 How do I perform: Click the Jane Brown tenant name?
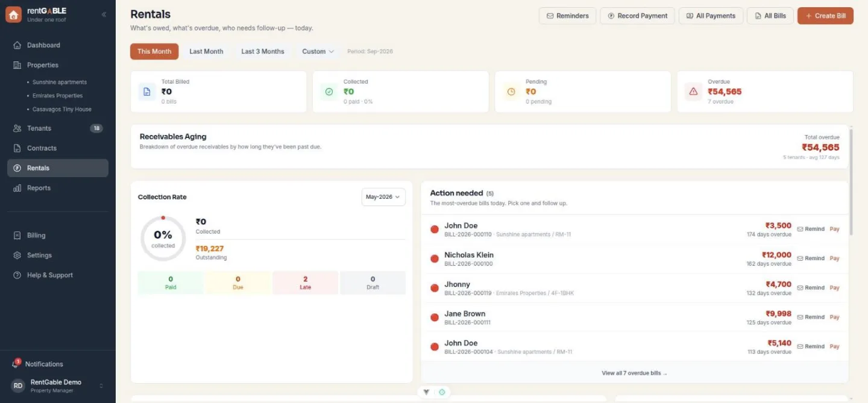click(x=465, y=314)
